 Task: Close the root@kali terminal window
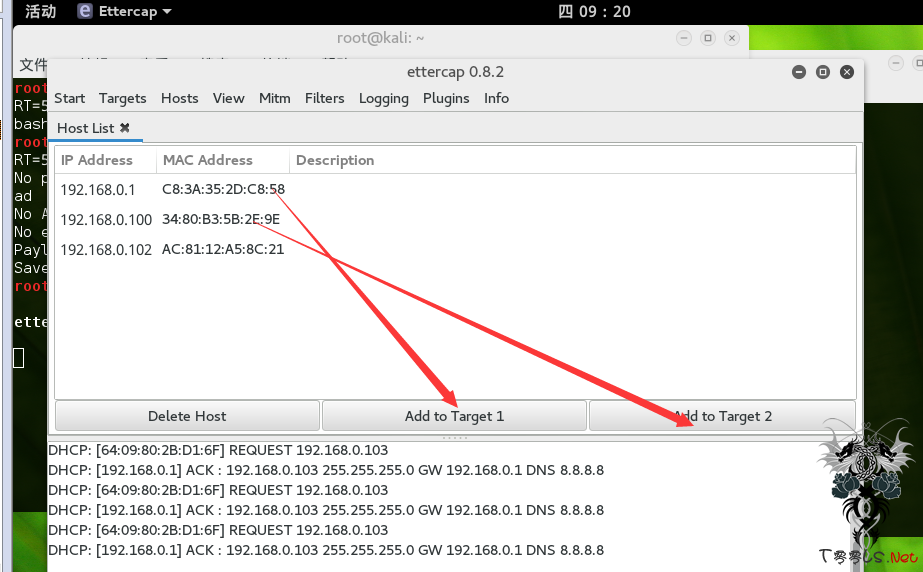[x=732, y=38]
